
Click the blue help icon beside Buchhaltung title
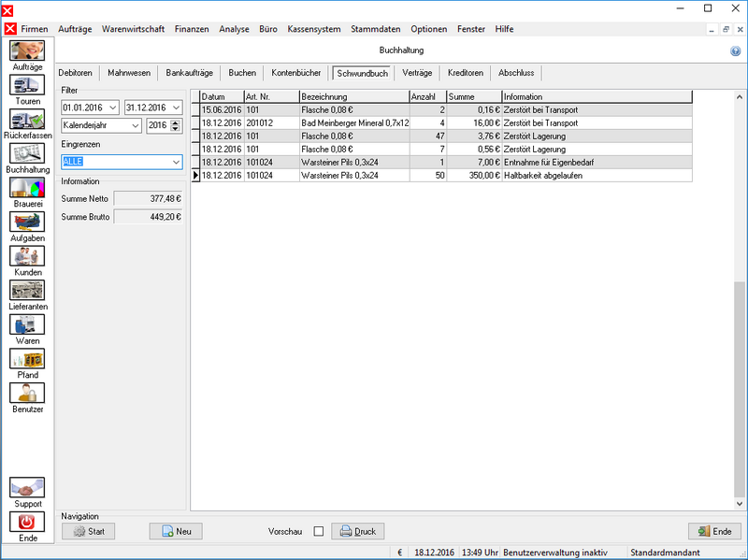735,51
